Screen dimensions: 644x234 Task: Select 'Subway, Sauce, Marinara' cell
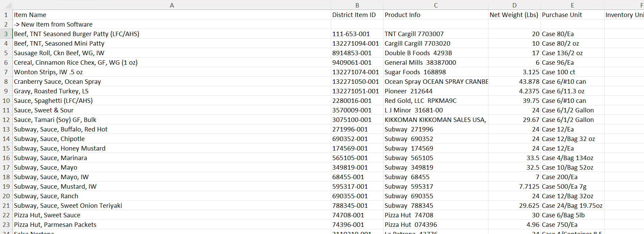(172, 158)
